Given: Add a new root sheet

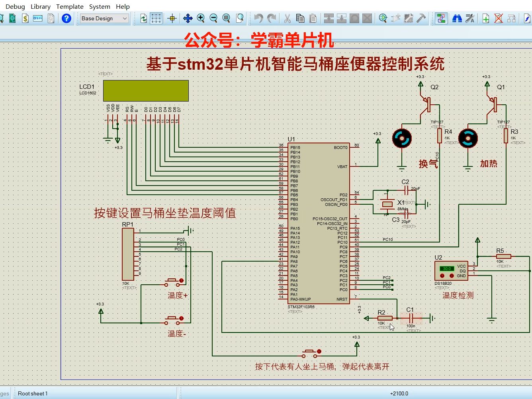Looking at the screenshot, I should (x=486, y=18).
